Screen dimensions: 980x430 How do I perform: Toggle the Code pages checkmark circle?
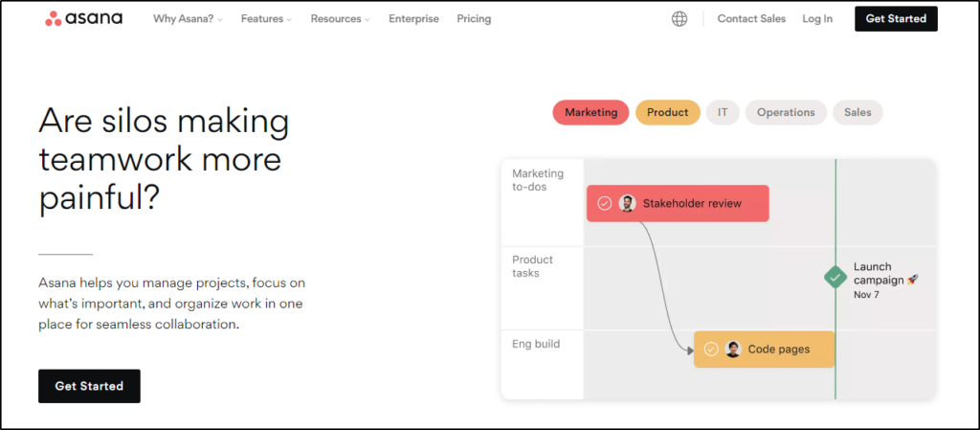point(711,350)
